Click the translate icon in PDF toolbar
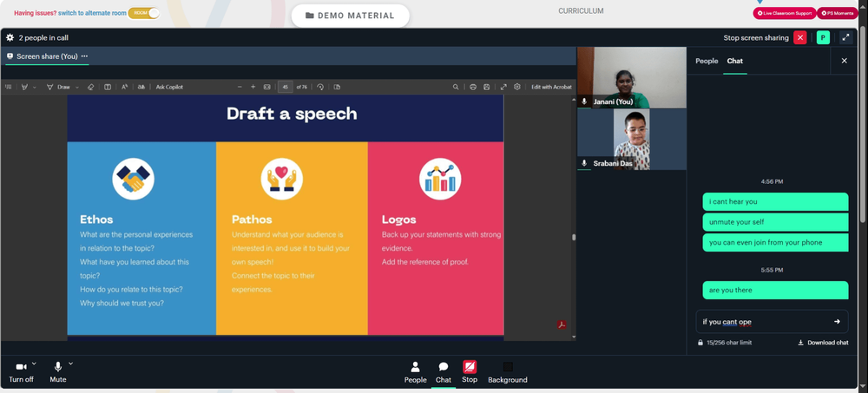This screenshot has height=393, width=868. (141, 87)
